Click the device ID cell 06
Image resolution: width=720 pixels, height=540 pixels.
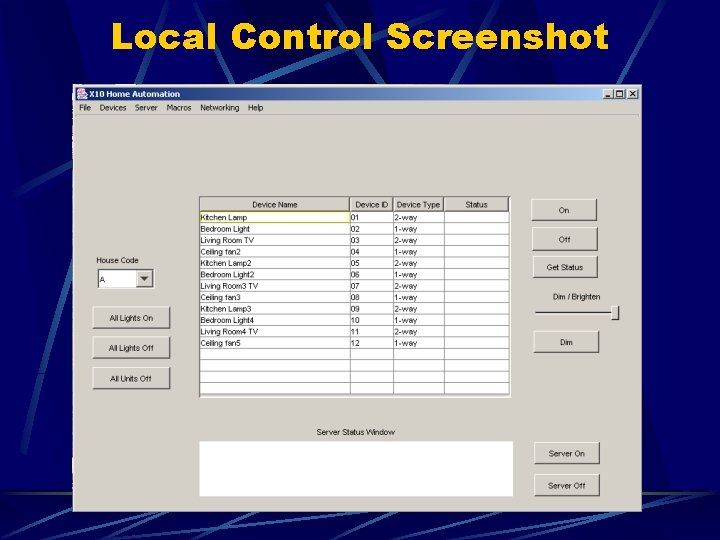pos(371,275)
